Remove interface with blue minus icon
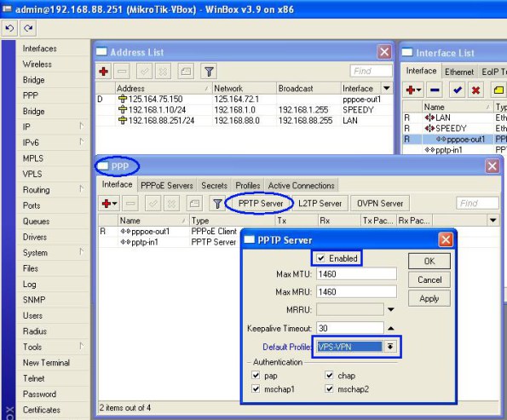 (435, 90)
